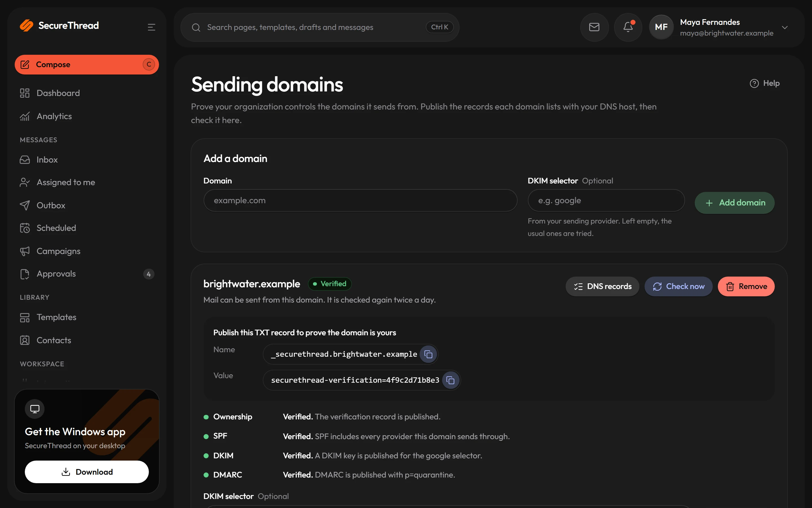812x508 pixels.
Task: Open Analytics page
Action: click(87, 116)
